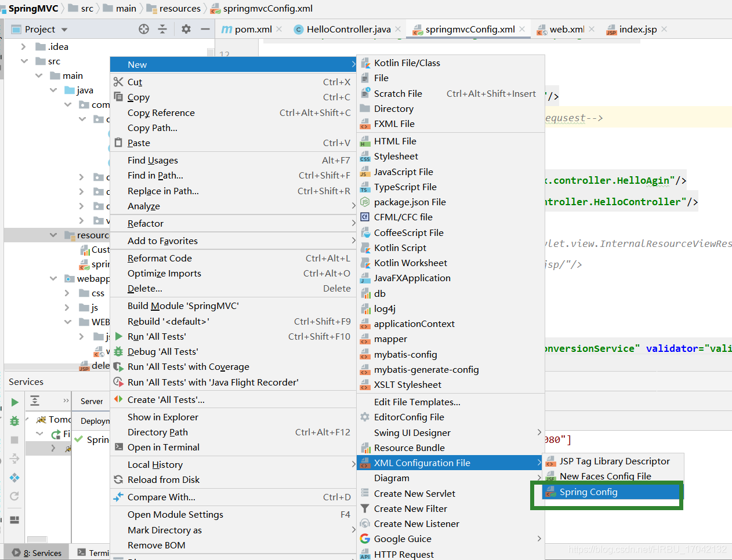Image resolution: width=732 pixels, height=560 pixels.
Task: Click the CFML/CFC file icon
Action: [x=365, y=217]
